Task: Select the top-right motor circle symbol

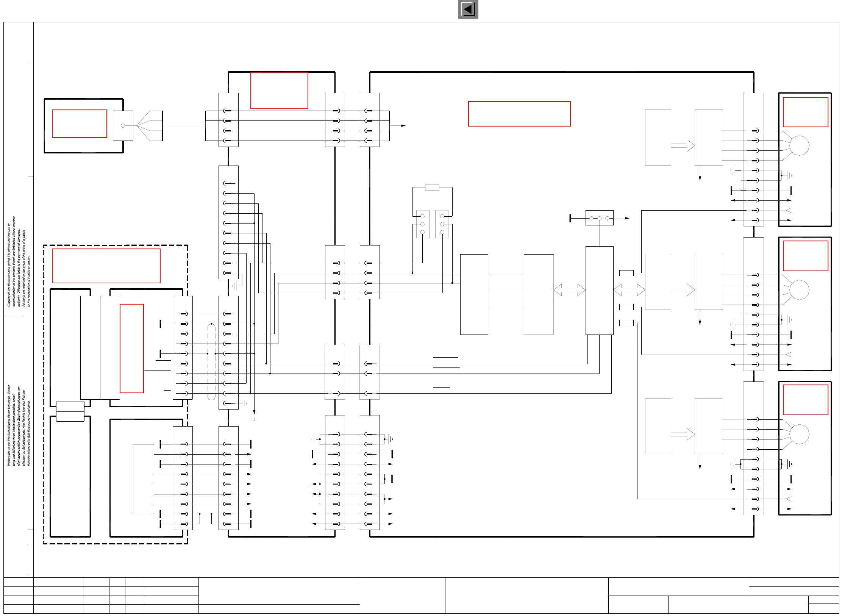Action: [799, 145]
